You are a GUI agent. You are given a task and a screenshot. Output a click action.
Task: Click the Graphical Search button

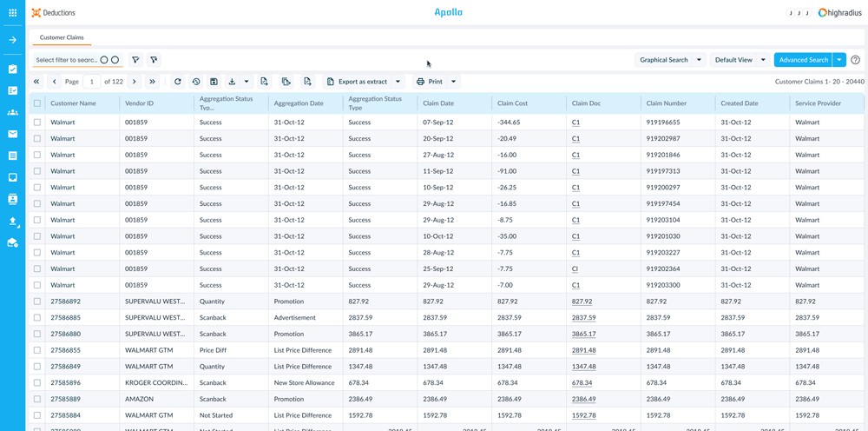click(664, 60)
